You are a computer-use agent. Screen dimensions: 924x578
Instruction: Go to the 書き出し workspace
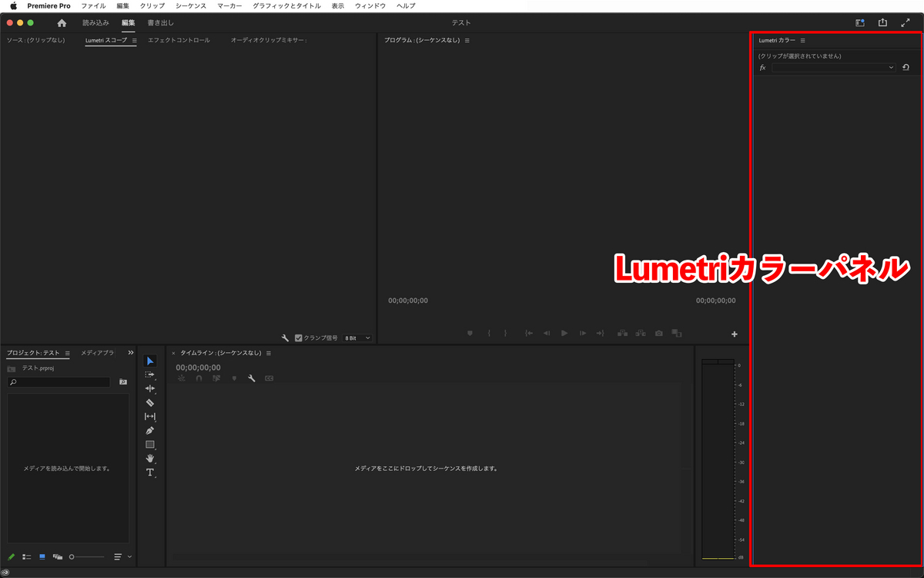160,23
